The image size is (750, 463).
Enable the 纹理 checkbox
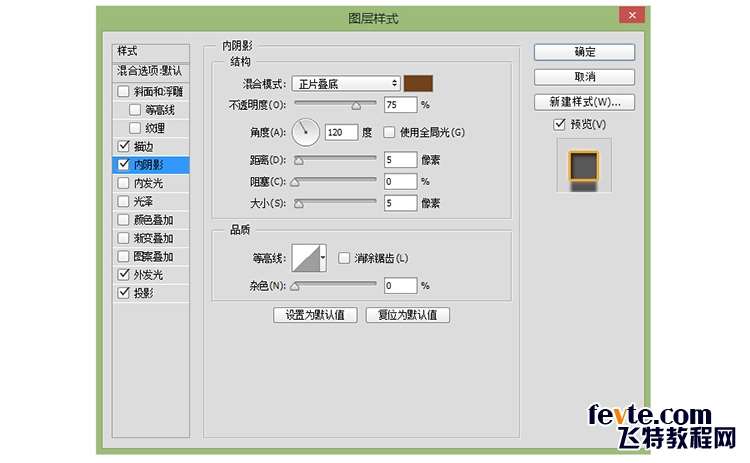[135, 128]
